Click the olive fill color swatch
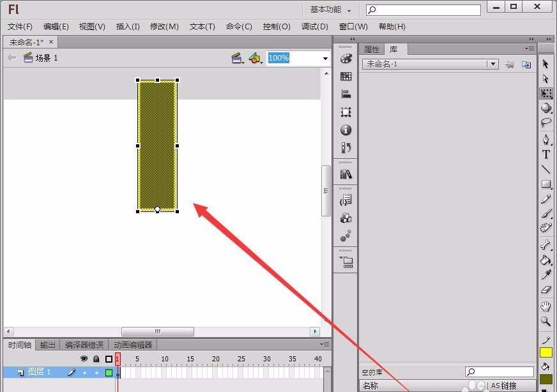 (x=546, y=379)
